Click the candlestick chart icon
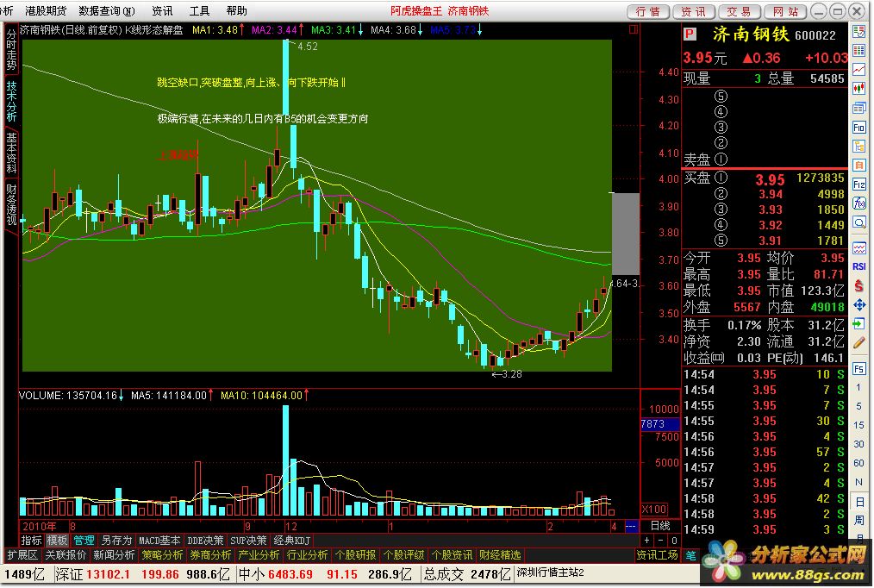The width and height of the screenshot is (874, 588). click(x=859, y=89)
